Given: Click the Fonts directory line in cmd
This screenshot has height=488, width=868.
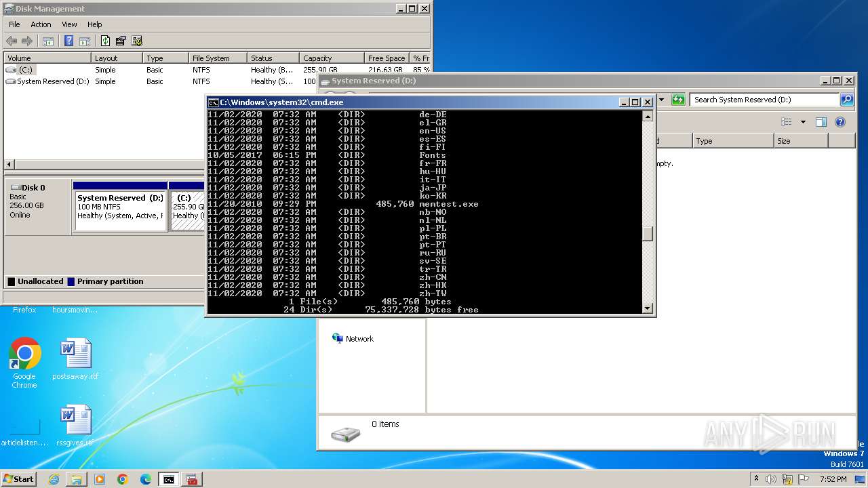Looking at the screenshot, I should coord(327,155).
